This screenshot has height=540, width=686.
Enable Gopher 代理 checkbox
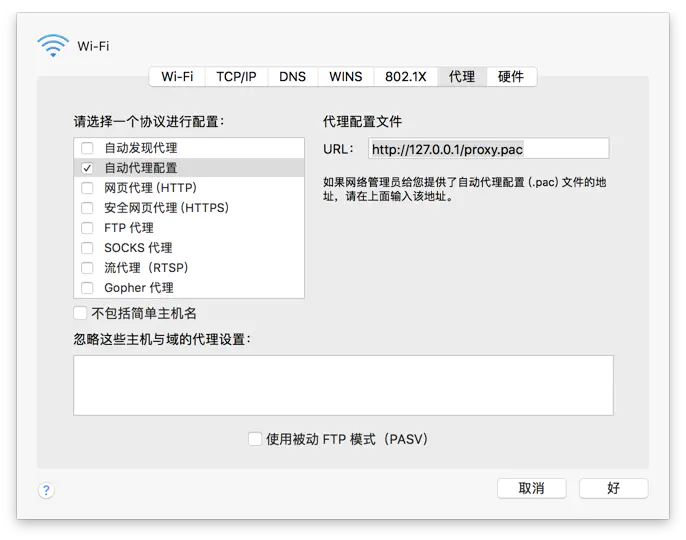point(87,288)
